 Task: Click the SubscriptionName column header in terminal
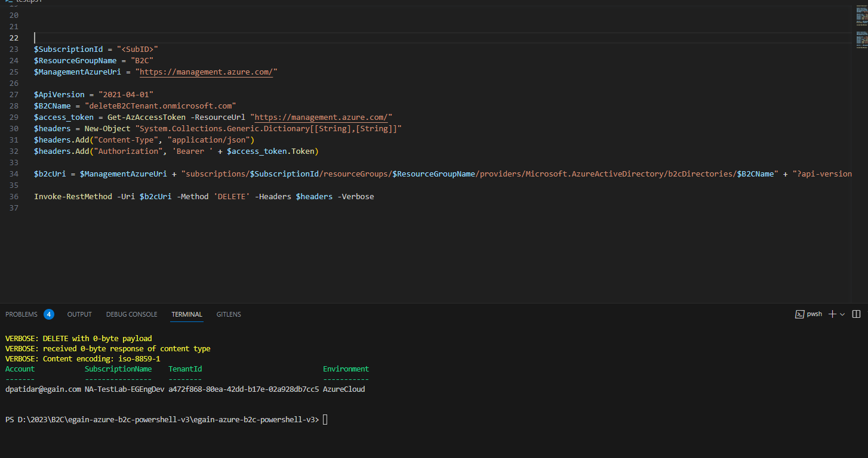pos(118,369)
